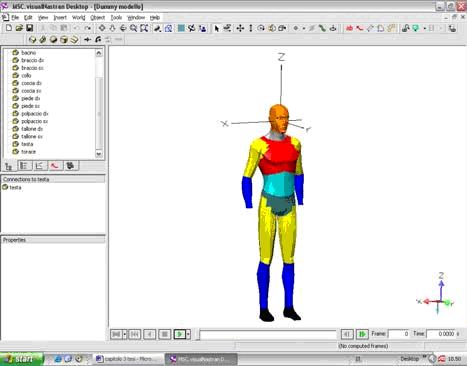The width and height of the screenshot is (467, 366).
Task: Click the green spring constraint icon
Action: coord(322,29)
